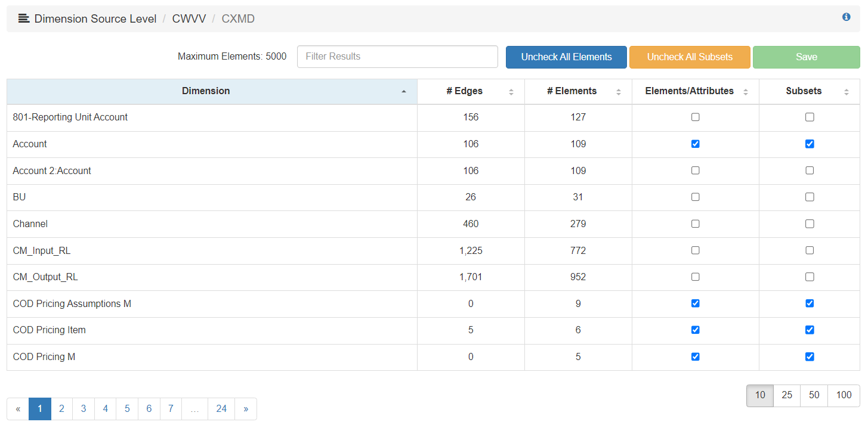Viewport: 868px width, 431px height.
Task: Enable Subsets for the BU row
Action: click(x=810, y=197)
